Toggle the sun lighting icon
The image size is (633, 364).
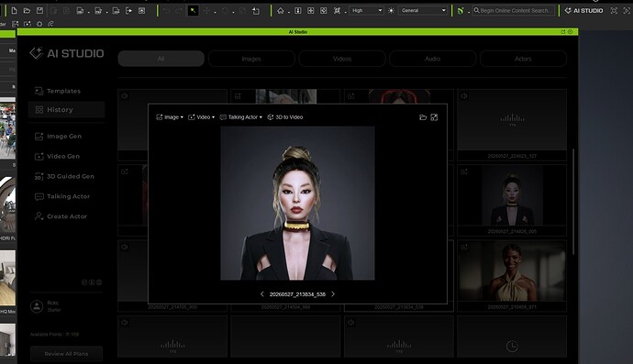pyautogui.click(x=391, y=10)
